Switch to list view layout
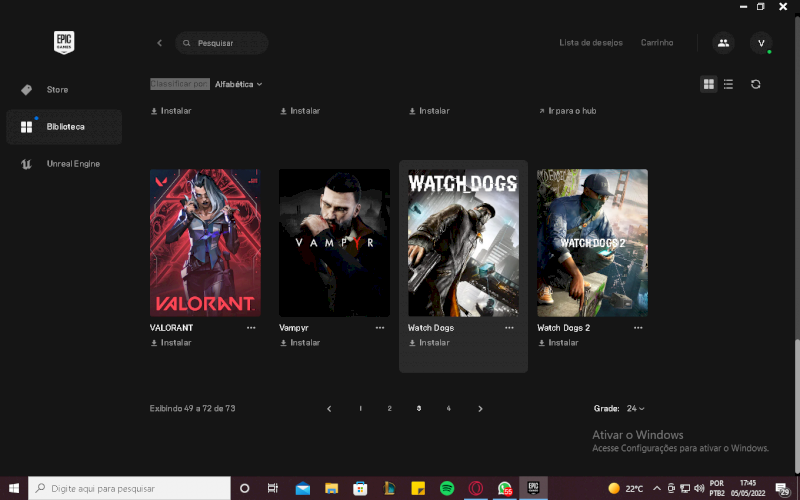This screenshot has height=500, width=800. [x=728, y=84]
